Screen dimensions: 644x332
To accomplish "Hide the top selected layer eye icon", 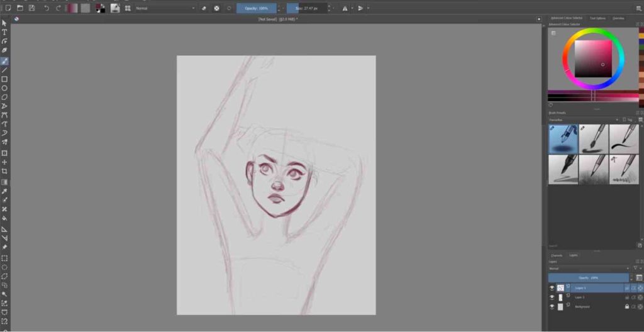I will click(552, 287).
